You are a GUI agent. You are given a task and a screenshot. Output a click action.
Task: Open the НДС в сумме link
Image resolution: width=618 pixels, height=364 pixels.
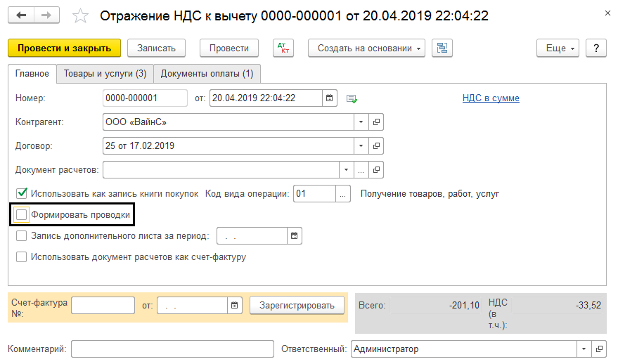tap(491, 98)
